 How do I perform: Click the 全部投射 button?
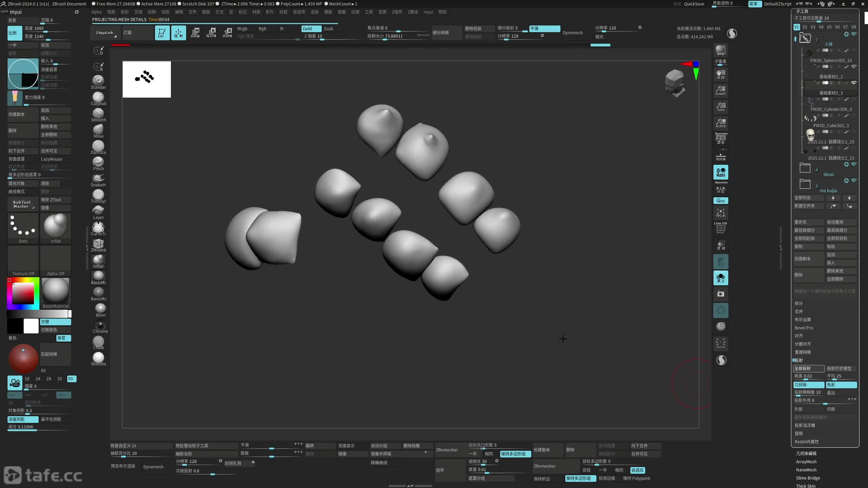tap(809, 368)
